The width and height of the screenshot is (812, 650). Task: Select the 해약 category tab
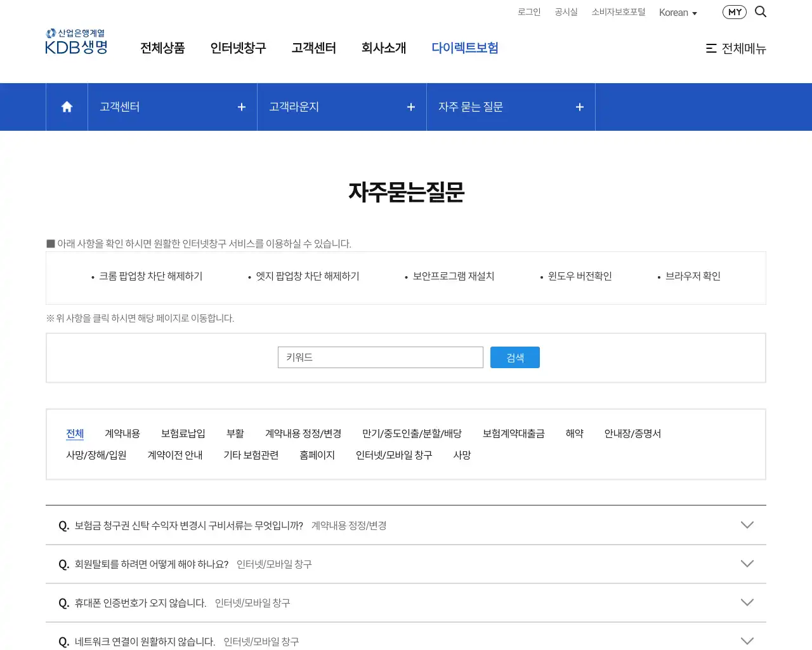point(574,434)
